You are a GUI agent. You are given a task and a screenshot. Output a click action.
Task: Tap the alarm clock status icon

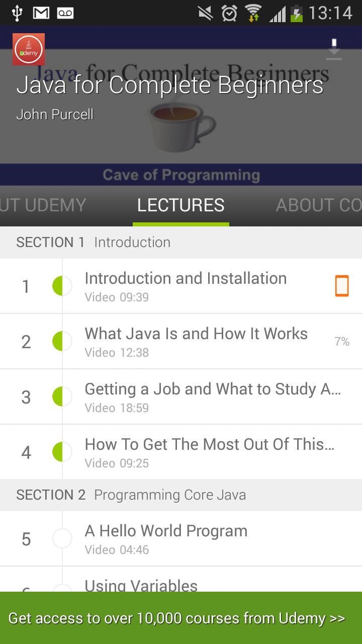click(x=229, y=13)
